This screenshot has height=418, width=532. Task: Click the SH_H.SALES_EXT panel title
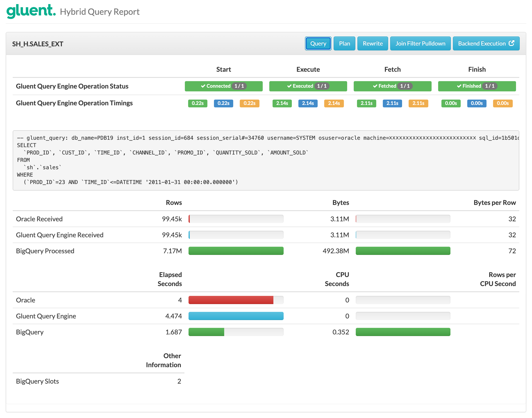(38, 44)
